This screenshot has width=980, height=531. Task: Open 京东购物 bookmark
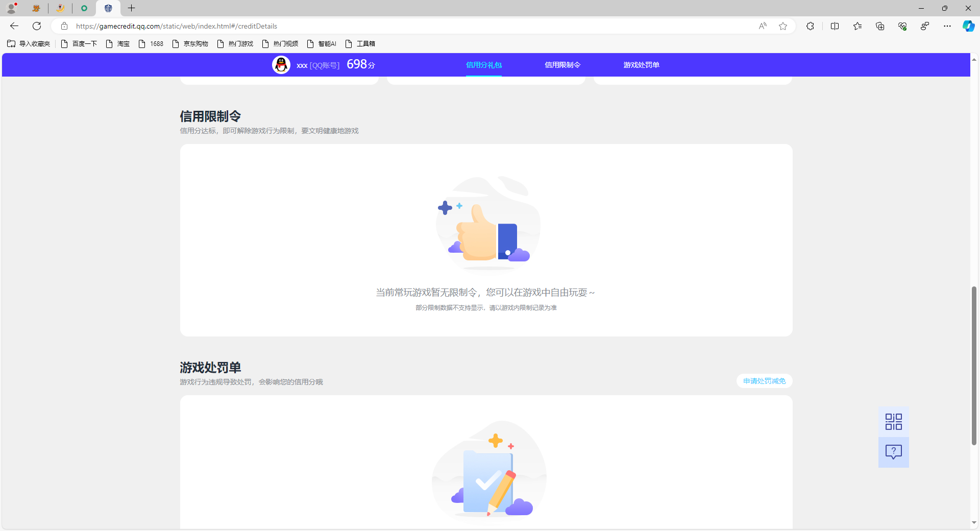190,44
